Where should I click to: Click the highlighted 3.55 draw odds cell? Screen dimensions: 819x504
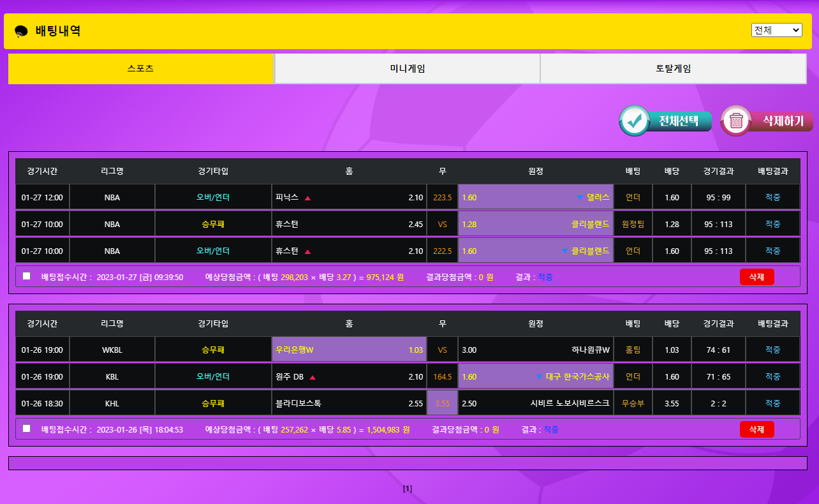442,403
